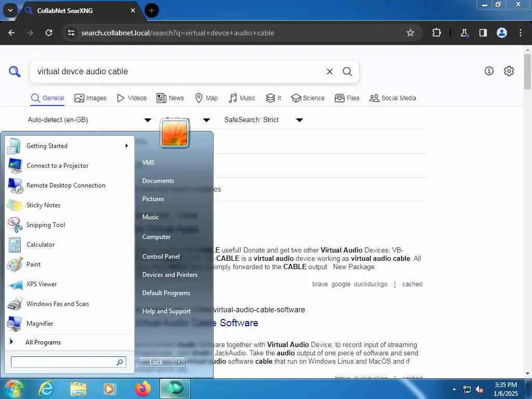Open new browser tab
Screen dimensions: 532x399
pos(151,10)
